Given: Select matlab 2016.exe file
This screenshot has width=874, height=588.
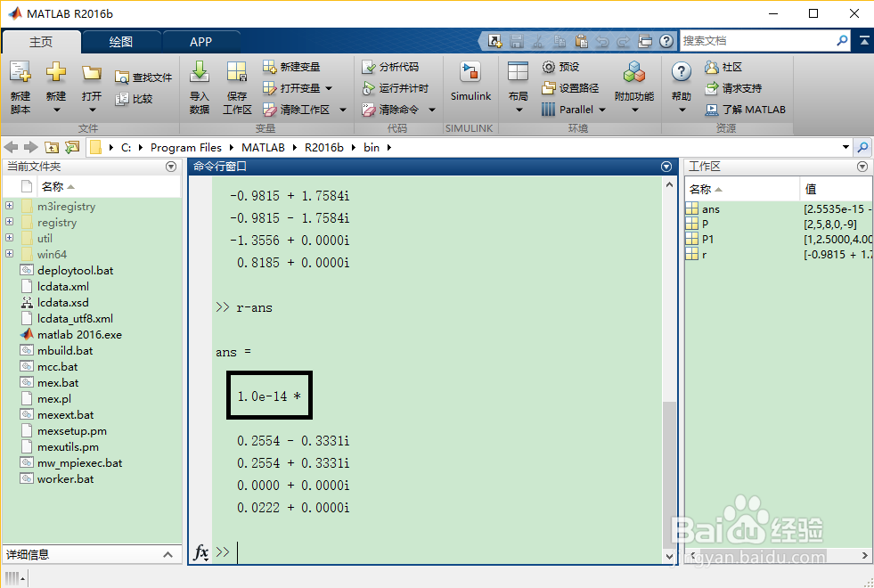Looking at the screenshot, I should point(79,334).
